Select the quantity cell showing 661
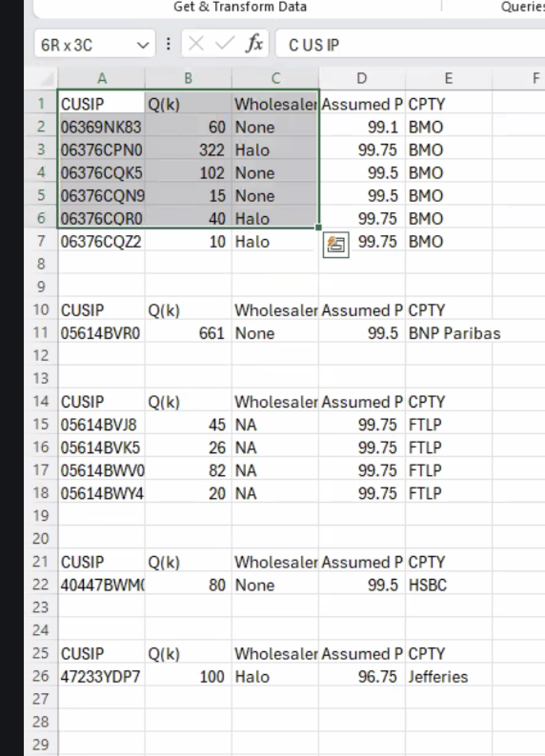 (189, 333)
